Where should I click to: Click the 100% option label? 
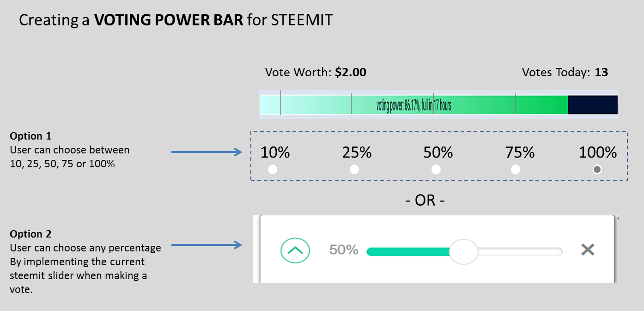(x=598, y=152)
